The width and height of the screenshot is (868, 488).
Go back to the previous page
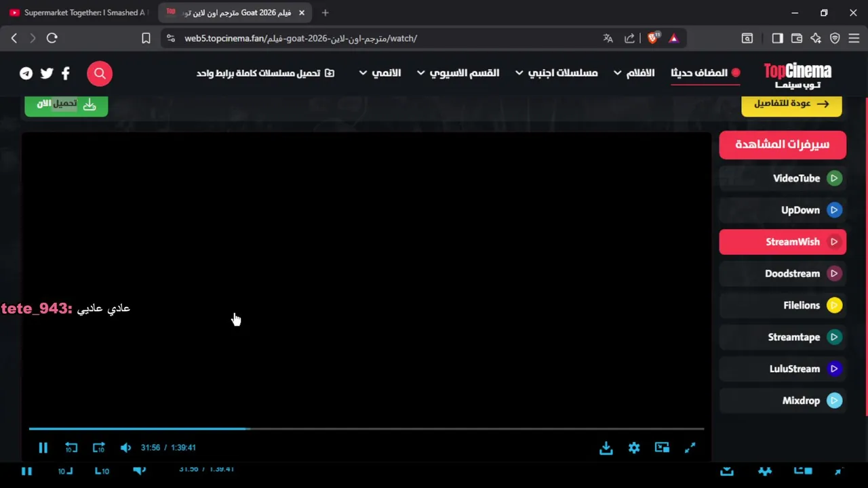pos(14,39)
